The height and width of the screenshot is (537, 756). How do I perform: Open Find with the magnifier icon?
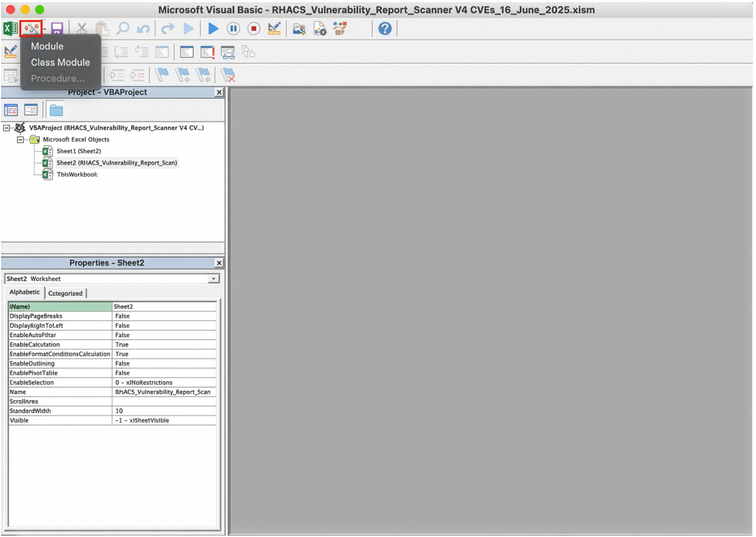(x=123, y=29)
